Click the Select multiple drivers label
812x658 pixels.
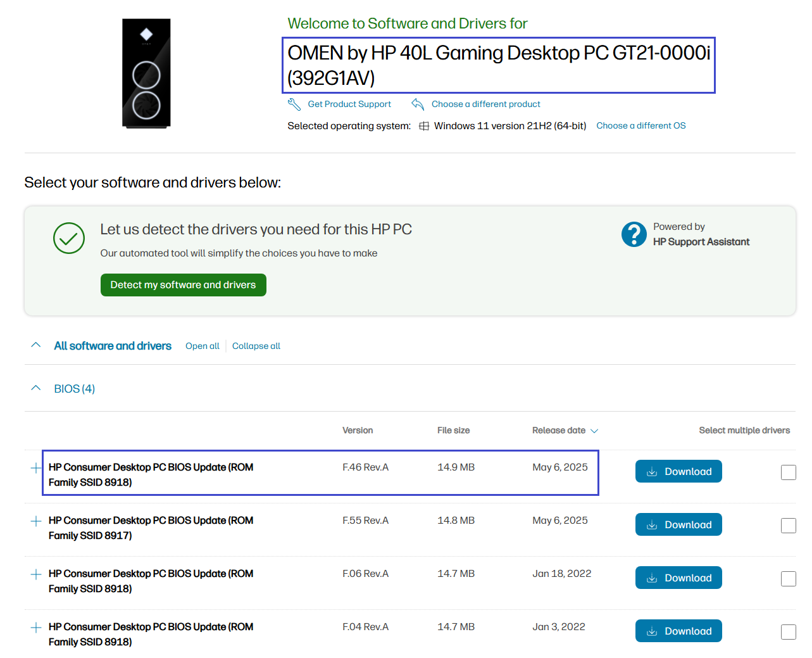744,430
